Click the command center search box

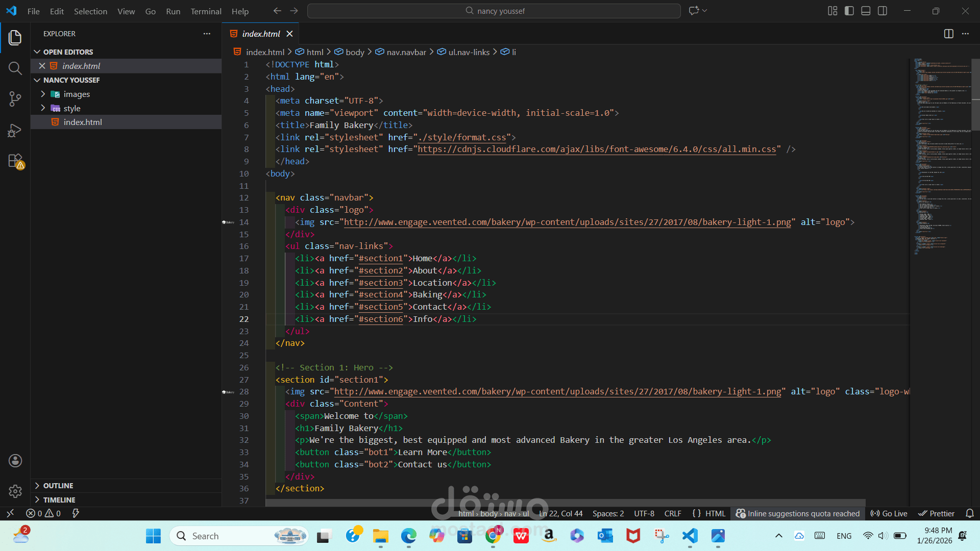tap(494, 11)
